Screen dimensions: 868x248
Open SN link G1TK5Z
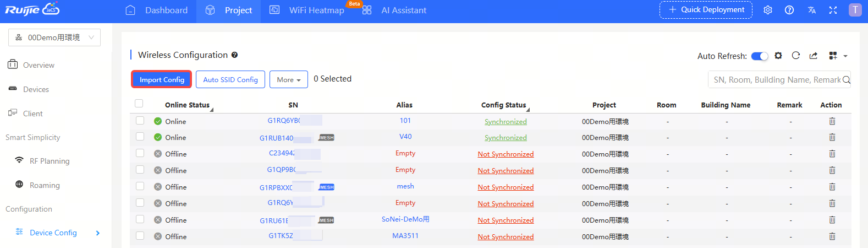[281, 236]
